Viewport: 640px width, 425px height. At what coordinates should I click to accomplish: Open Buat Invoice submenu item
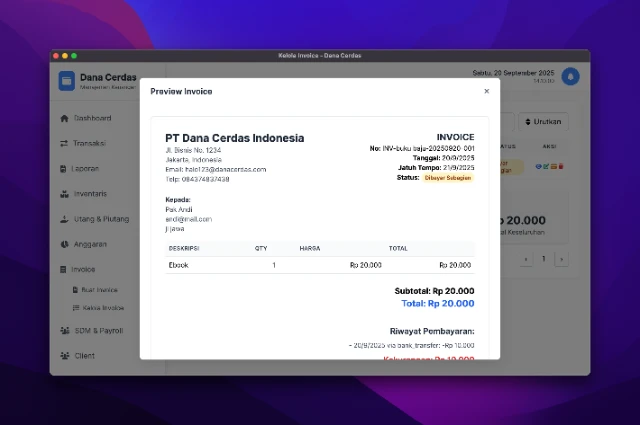(x=99, y=290)
